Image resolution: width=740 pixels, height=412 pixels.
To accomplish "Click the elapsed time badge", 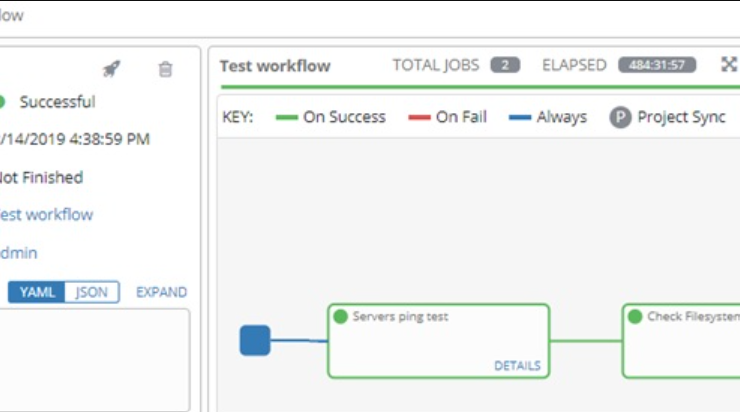I will tap(657, 65).
